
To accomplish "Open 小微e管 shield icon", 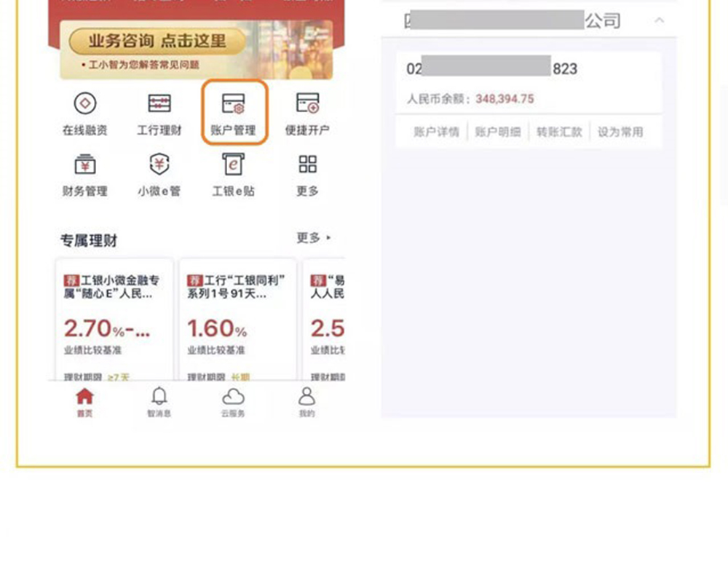I will 159,175.
